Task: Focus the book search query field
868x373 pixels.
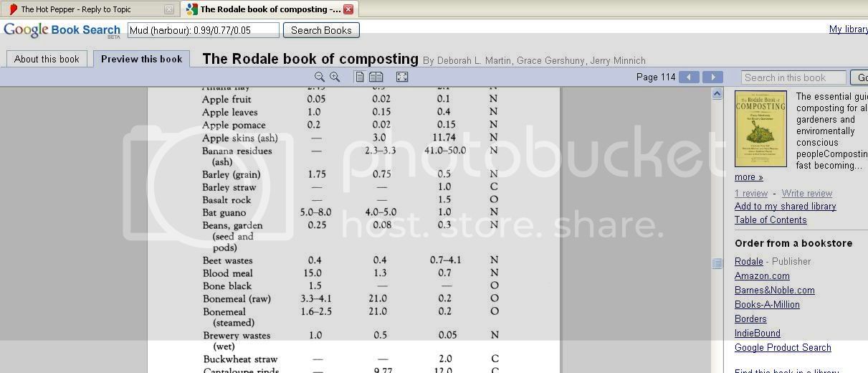Action: [204, 30]
